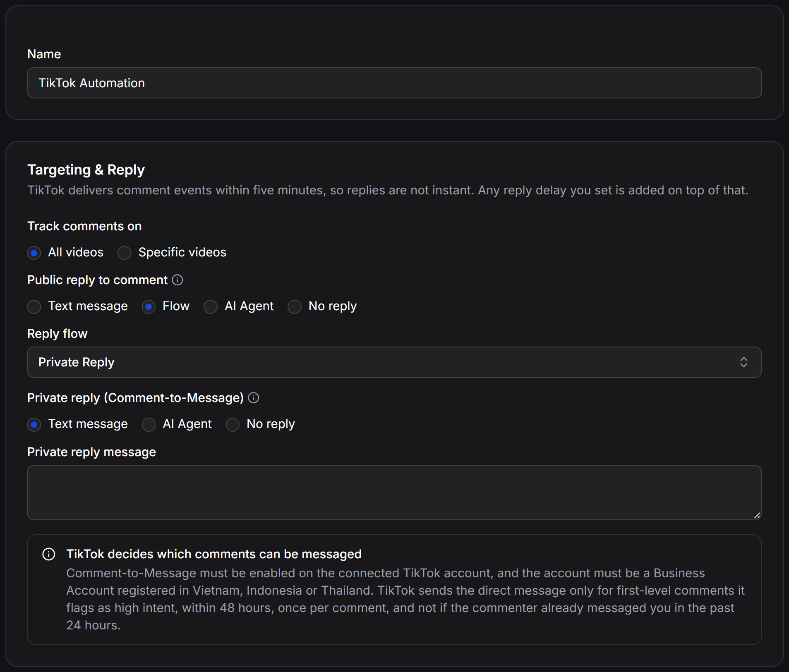Choose No reply for private reply
Screen dimensions: 789x672
click(233, 424)
